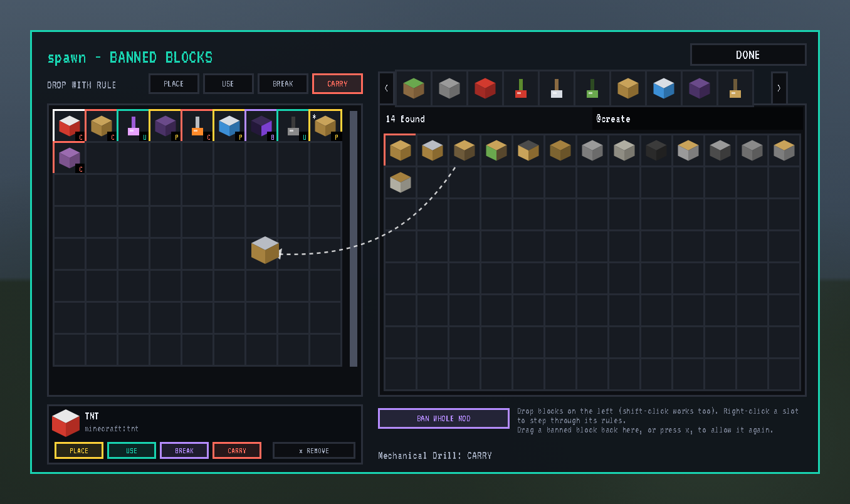The width and height of the screenshot is (850, 504).
Task: Set drop rule to USE
Action: coord(228,84)
